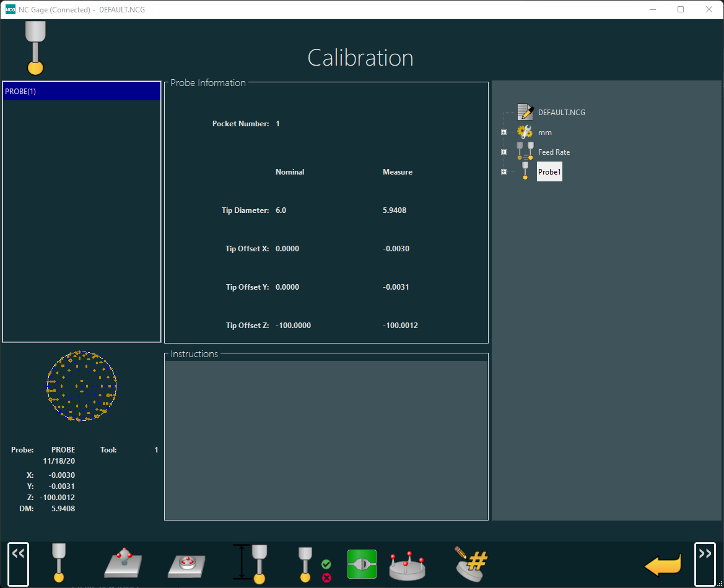
Task: Click the large probe icon at top-left
Action: (x=35, y=48)
